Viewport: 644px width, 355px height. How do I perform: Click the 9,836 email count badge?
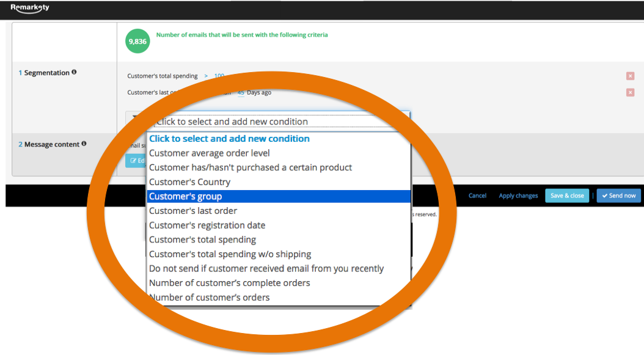(x=137, y=41)
